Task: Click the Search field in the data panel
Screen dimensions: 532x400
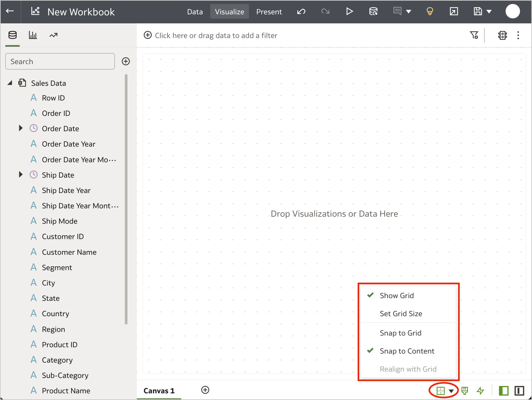Action: click(60, 61)
